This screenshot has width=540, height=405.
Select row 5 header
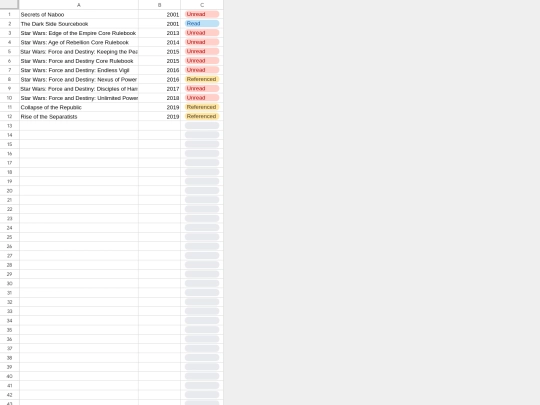[x=9, y=52]
